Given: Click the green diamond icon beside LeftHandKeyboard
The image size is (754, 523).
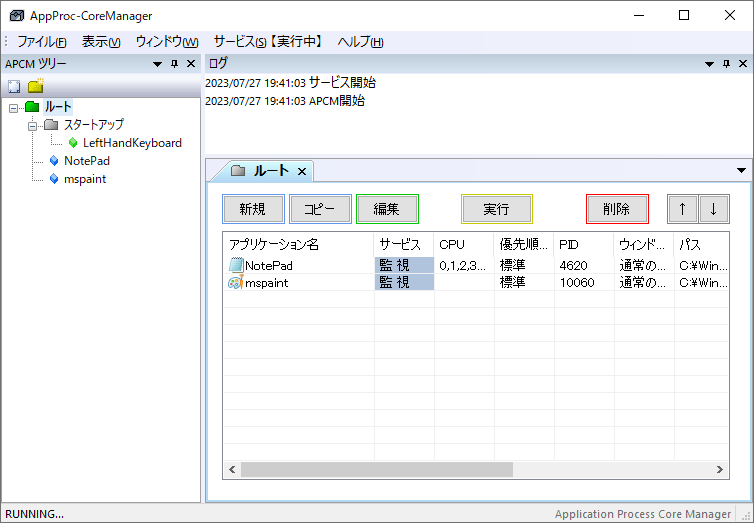Looking at the screenshot, I should pos(73,143).
